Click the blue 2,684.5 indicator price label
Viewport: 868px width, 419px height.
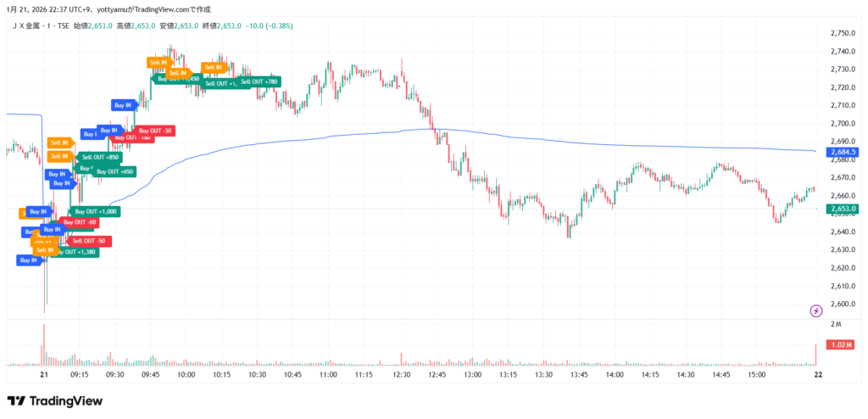tap(843, 152)
